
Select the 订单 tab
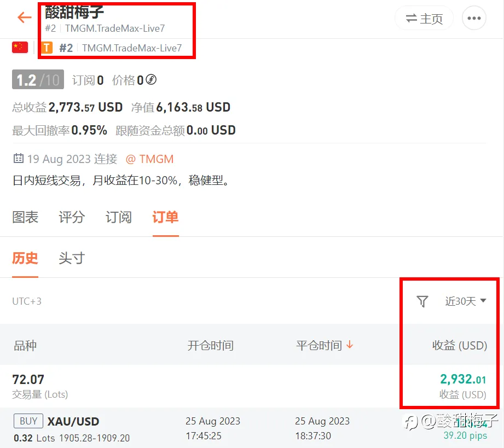(165, 217)
